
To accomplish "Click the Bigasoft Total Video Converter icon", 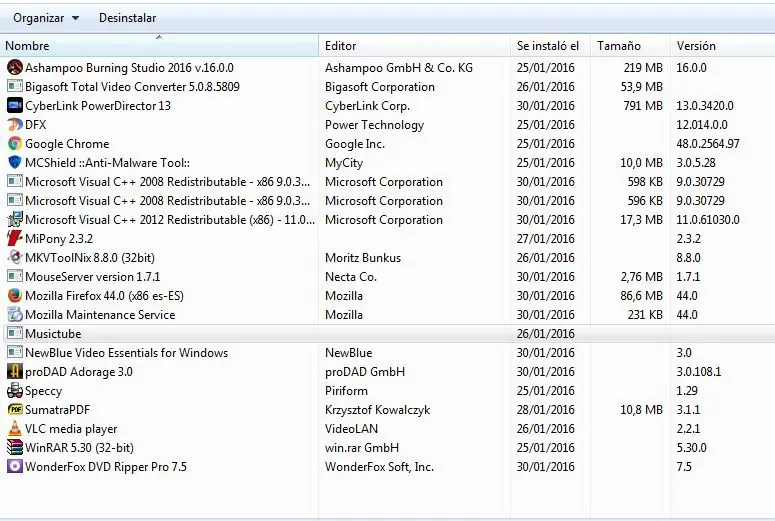I will (x=15, y=87).
